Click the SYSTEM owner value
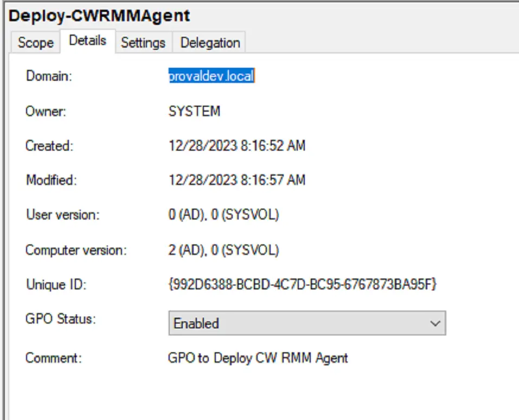Viewport: 519px width, 420px height. point(194,111)
